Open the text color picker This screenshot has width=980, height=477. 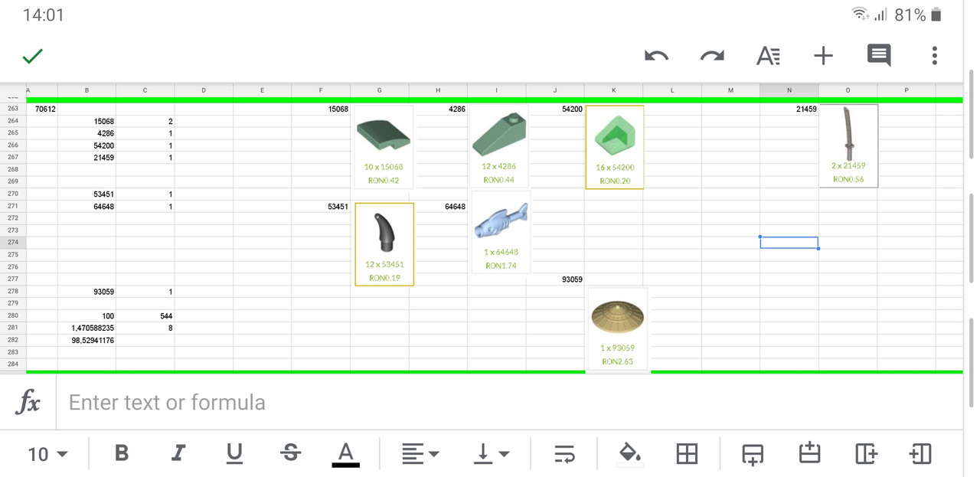click(346, 454)
